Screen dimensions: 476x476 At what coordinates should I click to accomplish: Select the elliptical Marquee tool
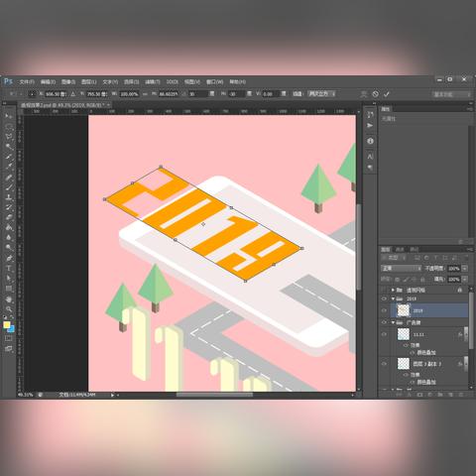tap(9, 127)
